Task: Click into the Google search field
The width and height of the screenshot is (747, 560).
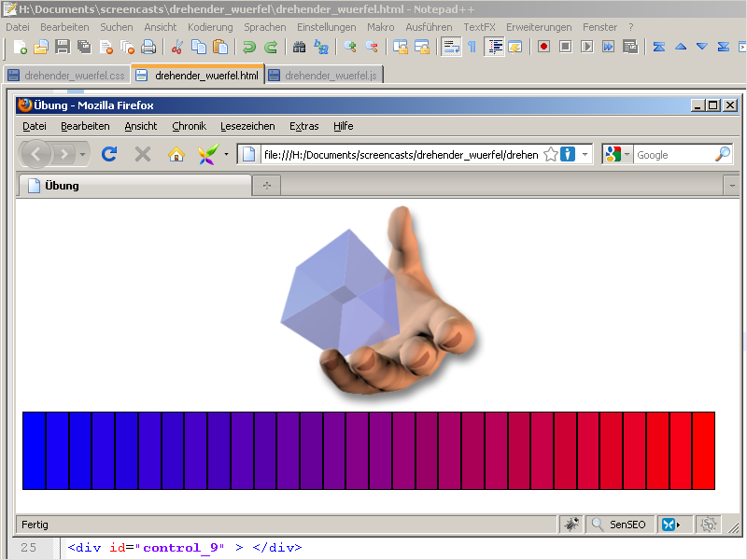Action: point(672,155)
